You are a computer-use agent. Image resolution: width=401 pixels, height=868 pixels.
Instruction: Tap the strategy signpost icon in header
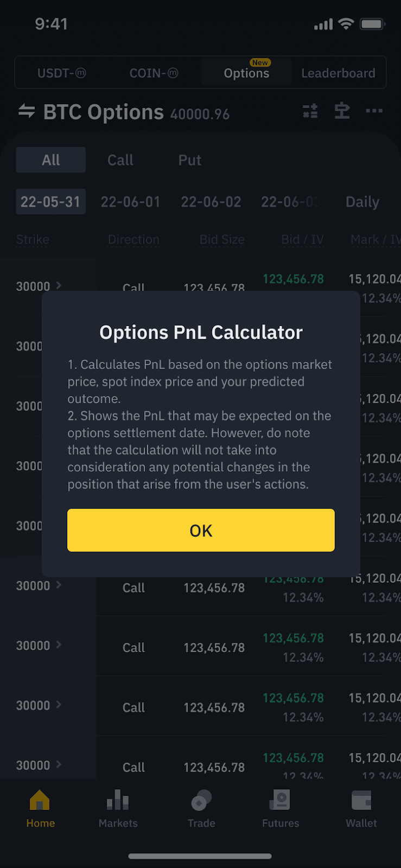[342, 111]
